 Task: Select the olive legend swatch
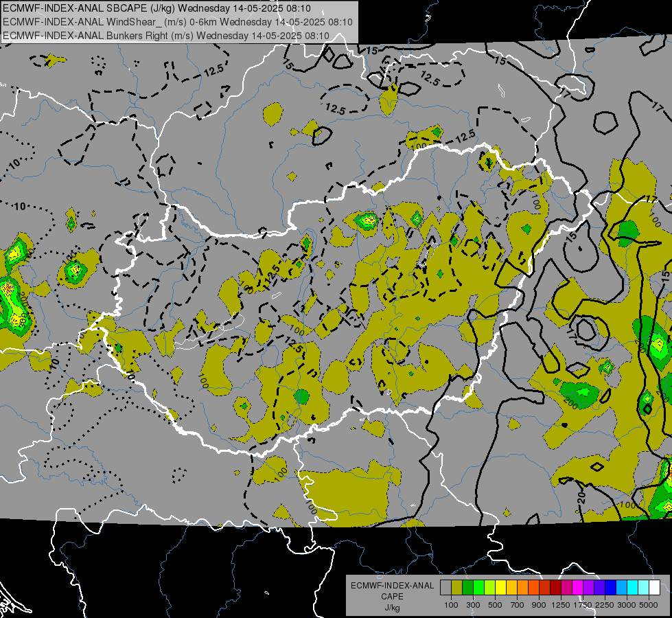(457, 587)
